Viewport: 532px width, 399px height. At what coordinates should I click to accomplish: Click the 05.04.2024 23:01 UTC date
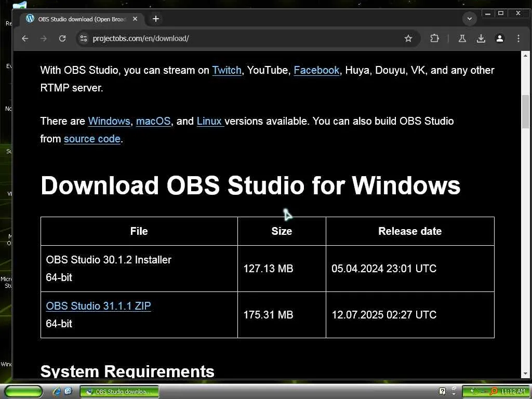(x=384, y=269)
